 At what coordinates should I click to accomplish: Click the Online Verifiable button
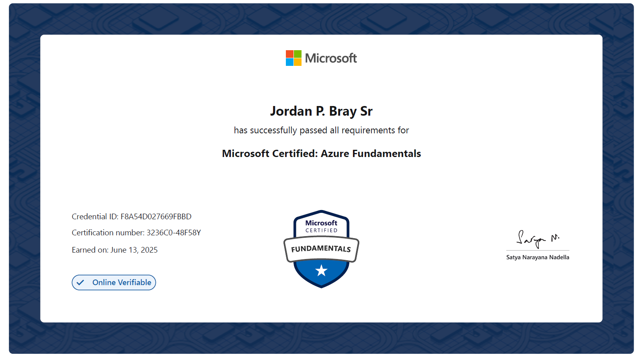tap(114, 282)
